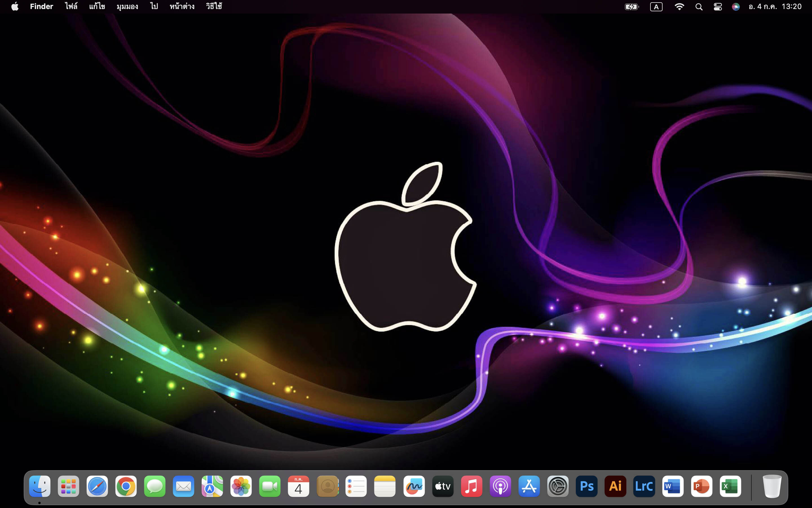Open the Podcasts app icon

coord(500,486)
